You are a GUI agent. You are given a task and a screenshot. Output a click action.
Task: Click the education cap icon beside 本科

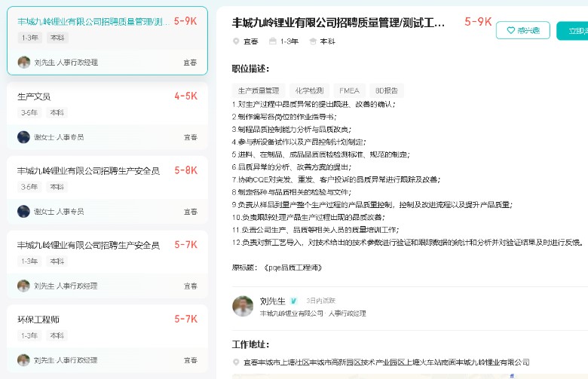point(313,41)
